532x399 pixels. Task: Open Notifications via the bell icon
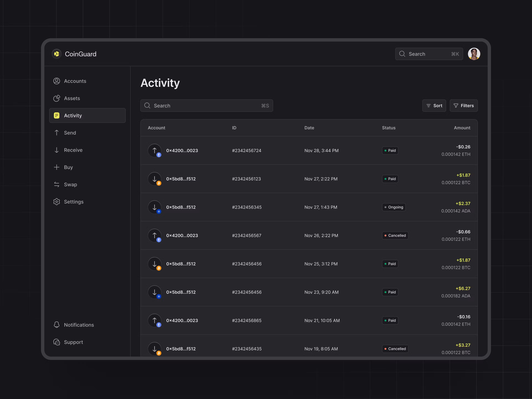(x=57, y=325)
